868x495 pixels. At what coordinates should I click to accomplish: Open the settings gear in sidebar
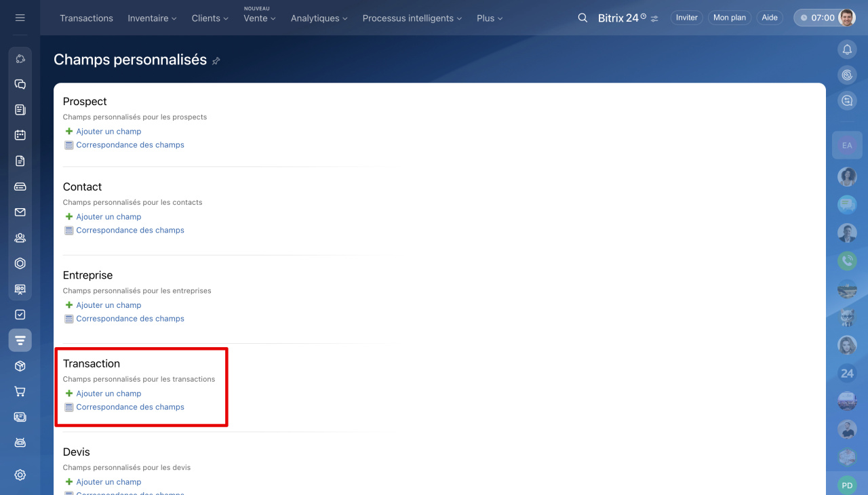coord(20,475)
